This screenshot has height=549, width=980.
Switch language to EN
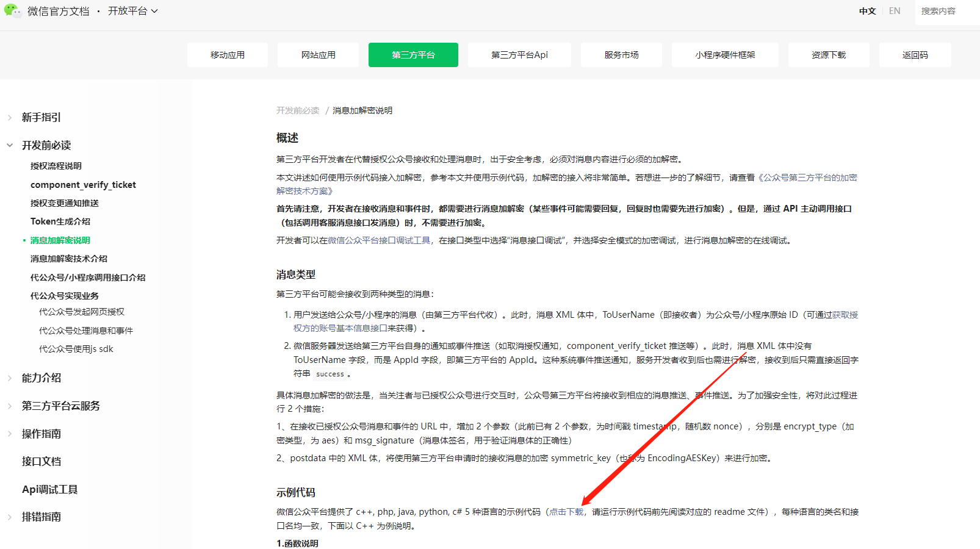895,11
